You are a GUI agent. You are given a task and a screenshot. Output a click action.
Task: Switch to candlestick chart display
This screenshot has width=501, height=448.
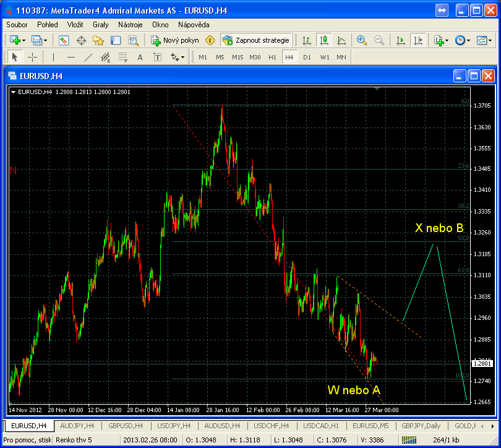point(324,40)
